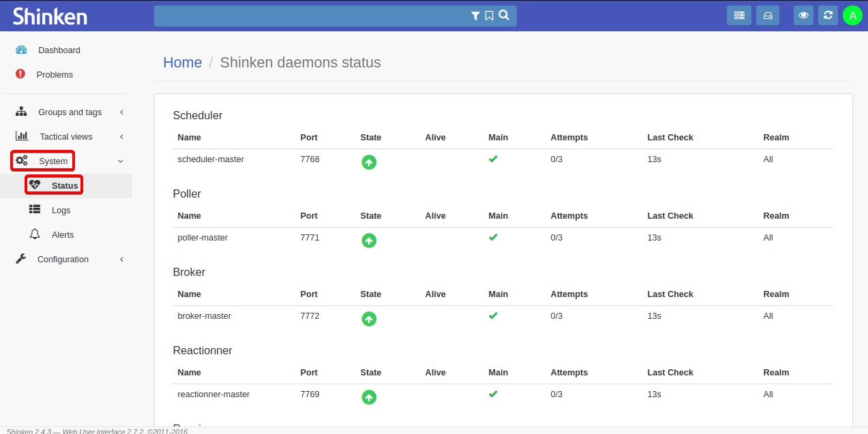Image resolution: width=868 pixels, height=434 pixels.
Task: Select the 'broker-master' name cell
Action: click(204, 316)
